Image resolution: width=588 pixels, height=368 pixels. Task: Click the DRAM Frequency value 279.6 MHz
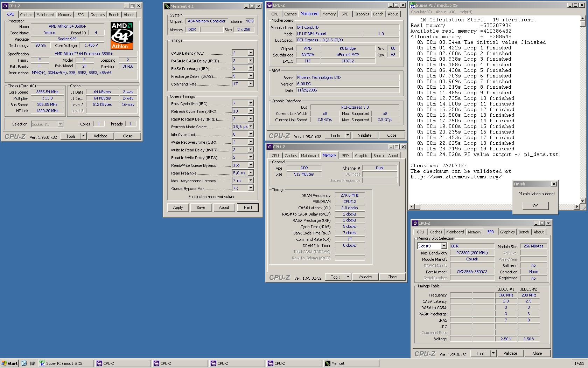[350, 195]
